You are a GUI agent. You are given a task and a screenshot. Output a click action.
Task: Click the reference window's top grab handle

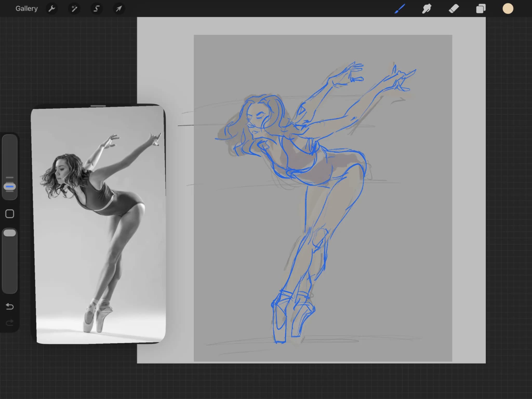point(98,106)
